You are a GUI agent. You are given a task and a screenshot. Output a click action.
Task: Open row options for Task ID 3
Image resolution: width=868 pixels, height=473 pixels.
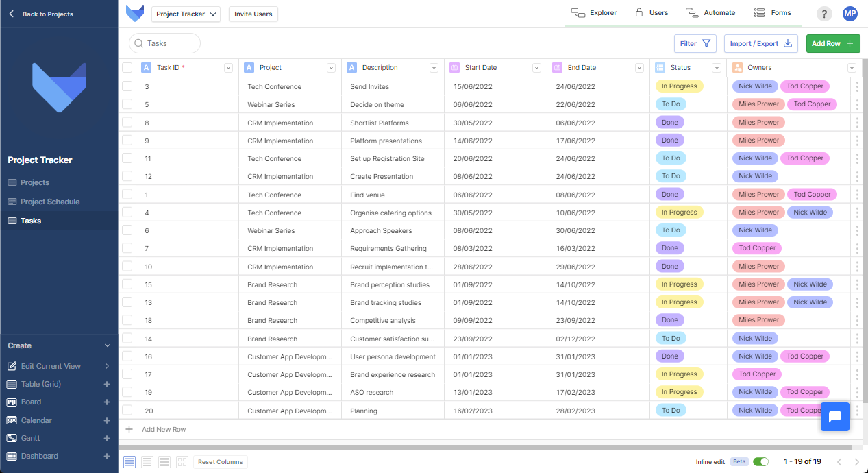coord(857,86)
